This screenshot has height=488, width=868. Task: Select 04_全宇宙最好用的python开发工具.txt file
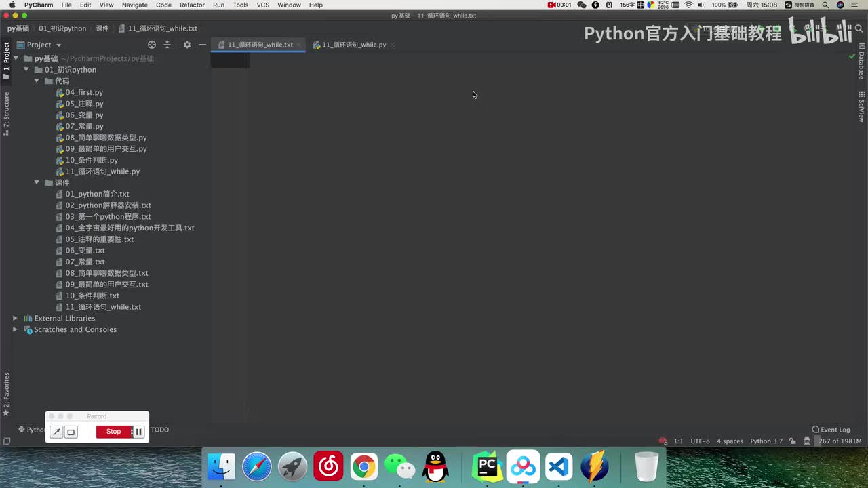pyautogui.click(x=125, y=228)
